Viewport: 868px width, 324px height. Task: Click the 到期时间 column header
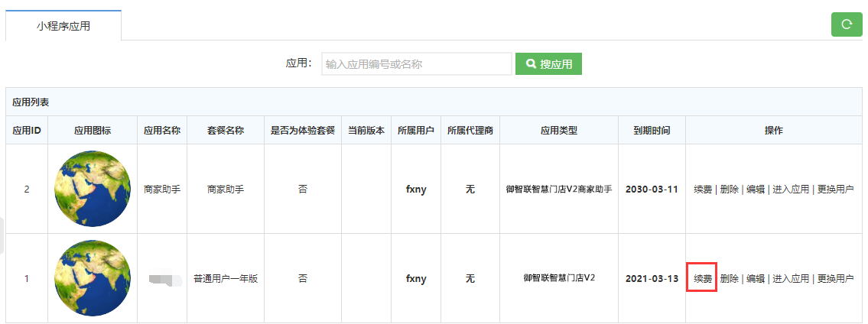[x=652, y=131]
